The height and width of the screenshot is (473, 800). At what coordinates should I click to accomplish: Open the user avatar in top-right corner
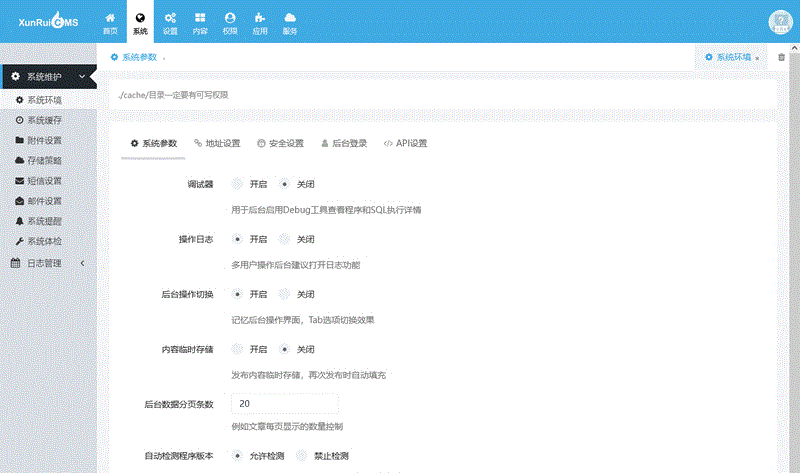point(779,23)
